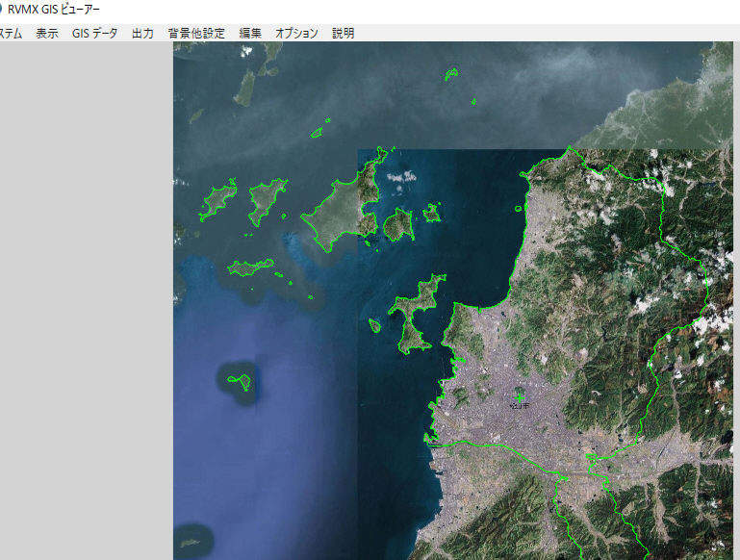
Task: Open the システム menu
Action: [x=11, y=33]
